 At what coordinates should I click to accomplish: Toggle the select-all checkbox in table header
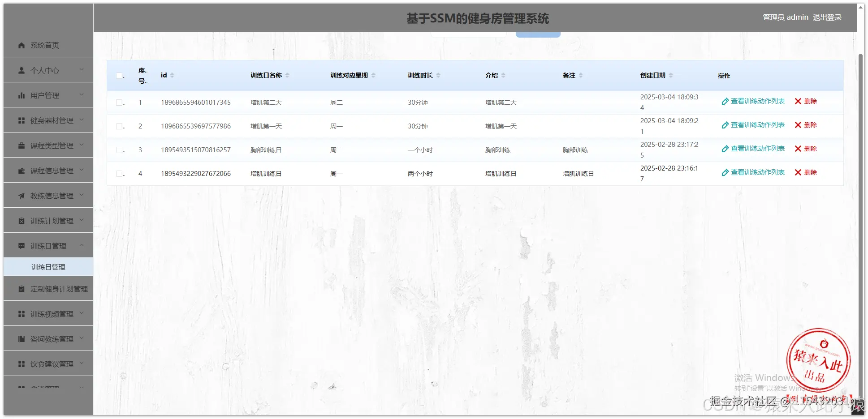point(119,75)
